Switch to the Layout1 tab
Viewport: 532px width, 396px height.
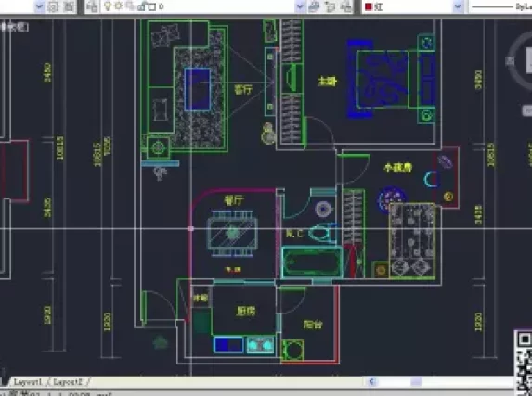(x=27, y=382)
